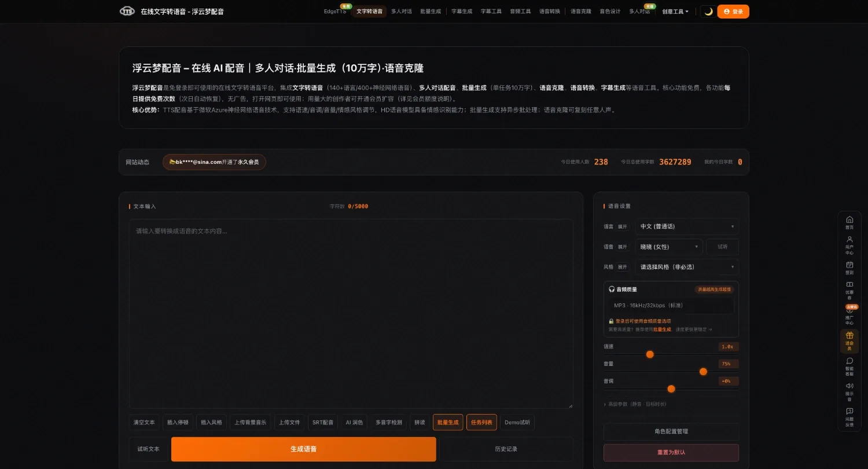Open the 问题反馈 feedback icon

click(849, 417)
